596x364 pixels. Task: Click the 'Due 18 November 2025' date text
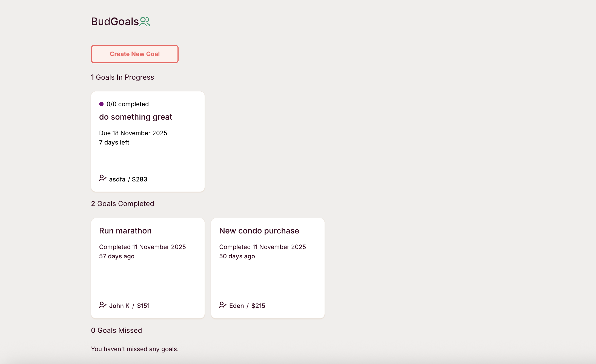tap(133, 133)
